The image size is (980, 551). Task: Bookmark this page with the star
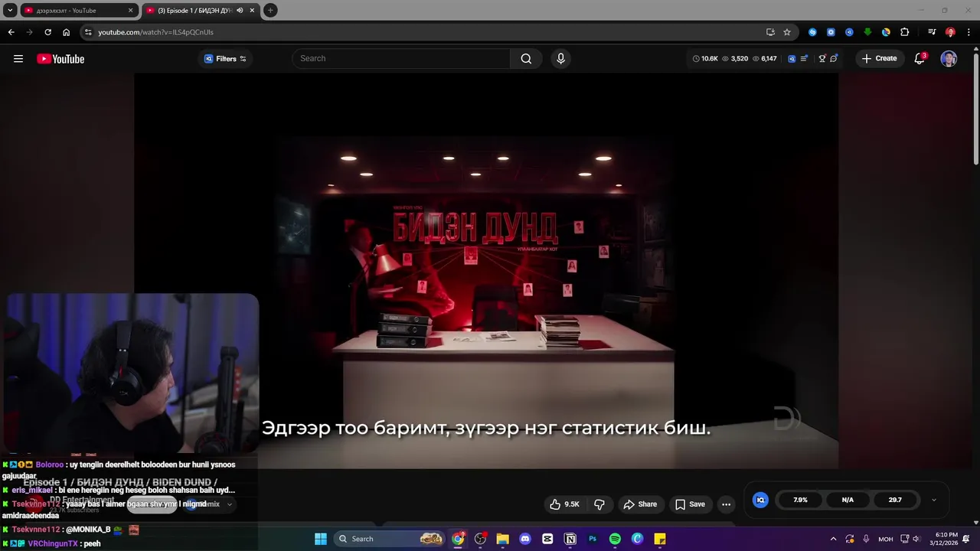(787, 32)
